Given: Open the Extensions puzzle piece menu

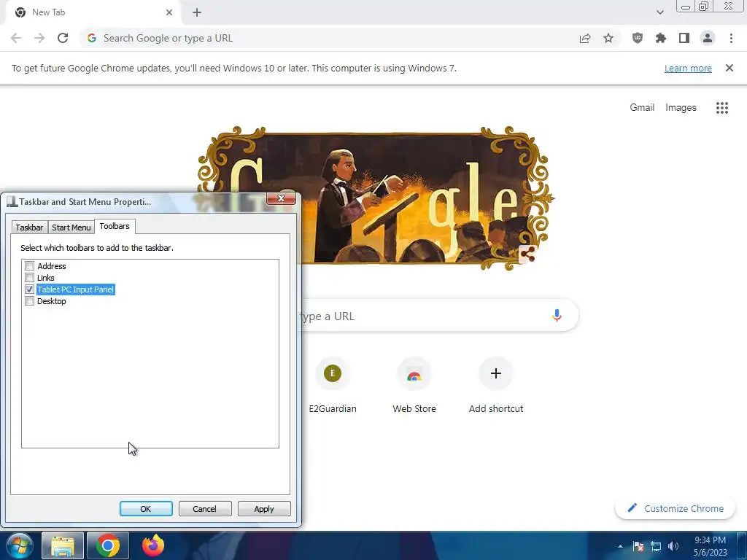Looking at the screenshot, I should (660, 38).
